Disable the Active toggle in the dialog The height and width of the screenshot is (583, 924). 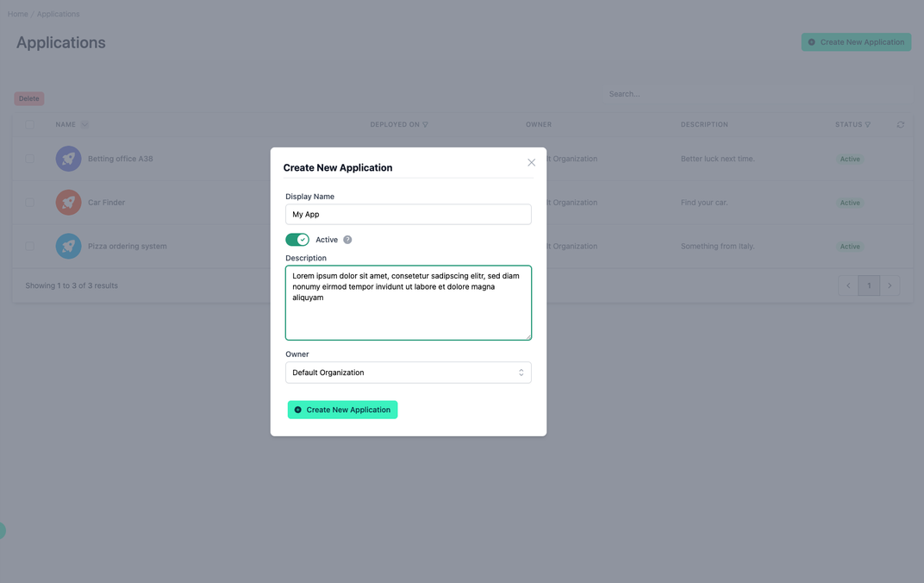[x=297, y=239]
